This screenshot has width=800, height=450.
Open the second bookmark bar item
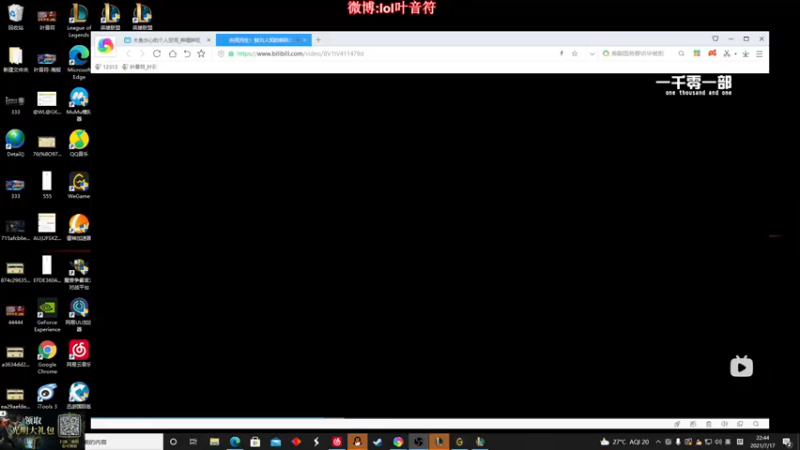[139, 67]
